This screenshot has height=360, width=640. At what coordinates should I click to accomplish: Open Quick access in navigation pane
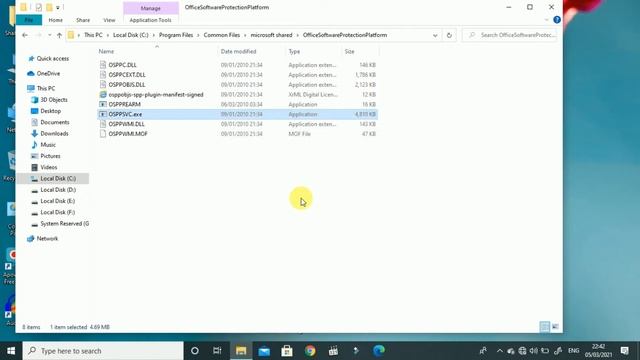53,58
